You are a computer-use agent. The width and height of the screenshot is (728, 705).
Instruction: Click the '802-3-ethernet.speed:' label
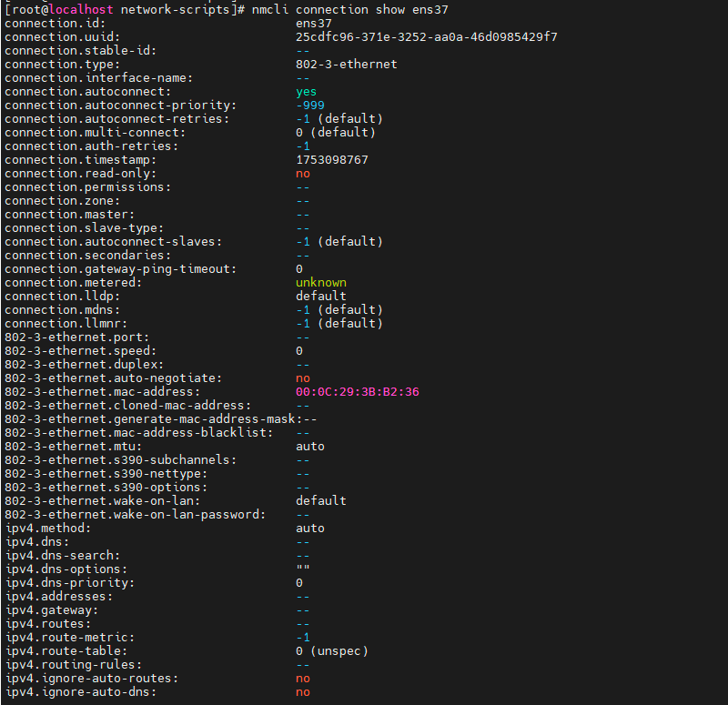pos(81,351)
